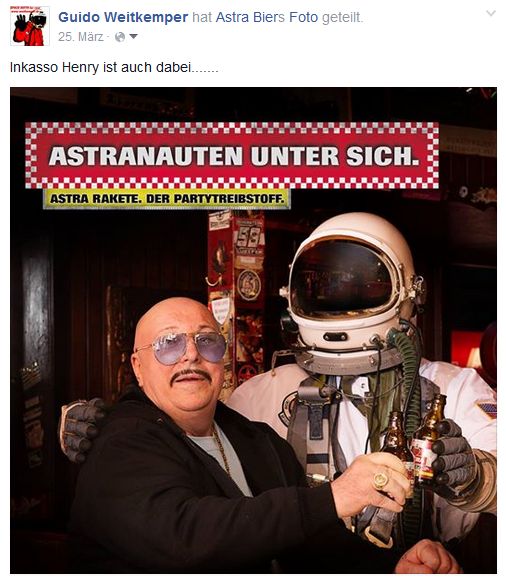Screen dimensions: 506x581
Task: Click astronaut's gloved hand on man's shoulder
Action: click(81, 429)
